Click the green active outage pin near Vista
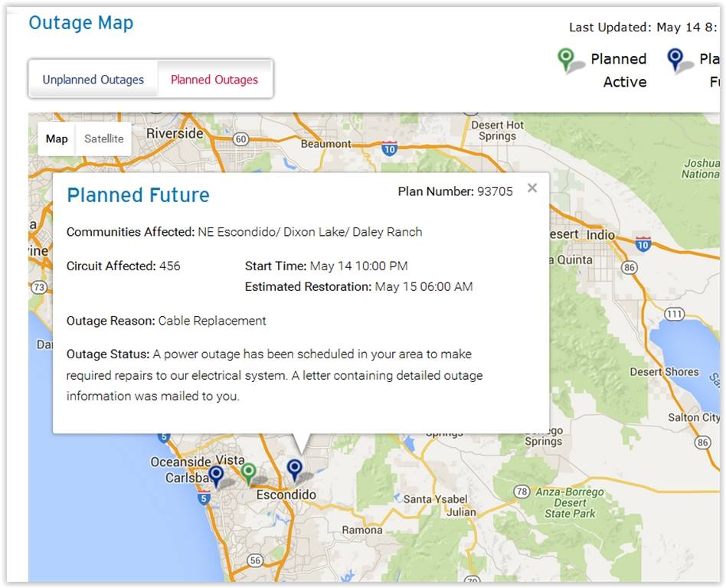 [248, 473]
